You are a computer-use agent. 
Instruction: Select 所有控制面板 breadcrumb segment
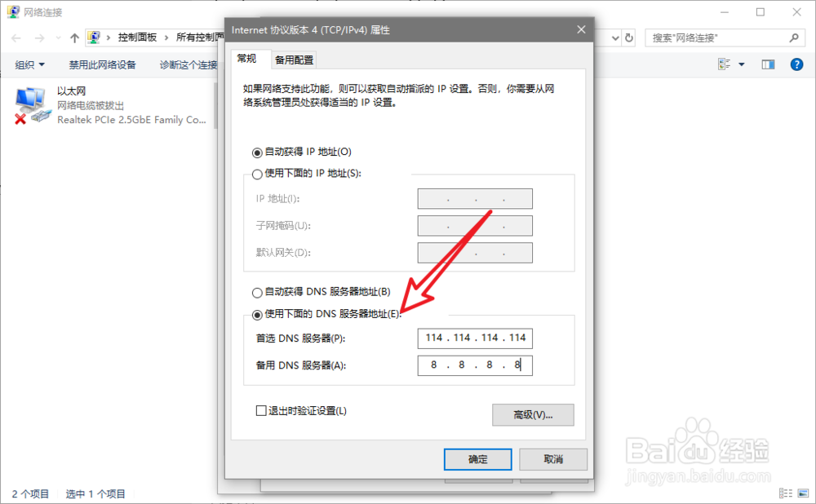pyautogui.click(x=200, y=38)
